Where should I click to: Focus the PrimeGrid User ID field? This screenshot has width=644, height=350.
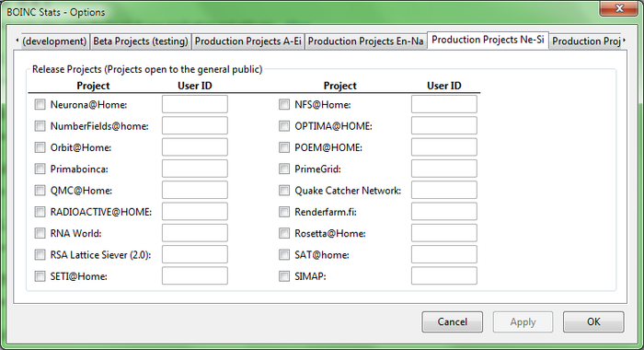click(x=444, y=169)
